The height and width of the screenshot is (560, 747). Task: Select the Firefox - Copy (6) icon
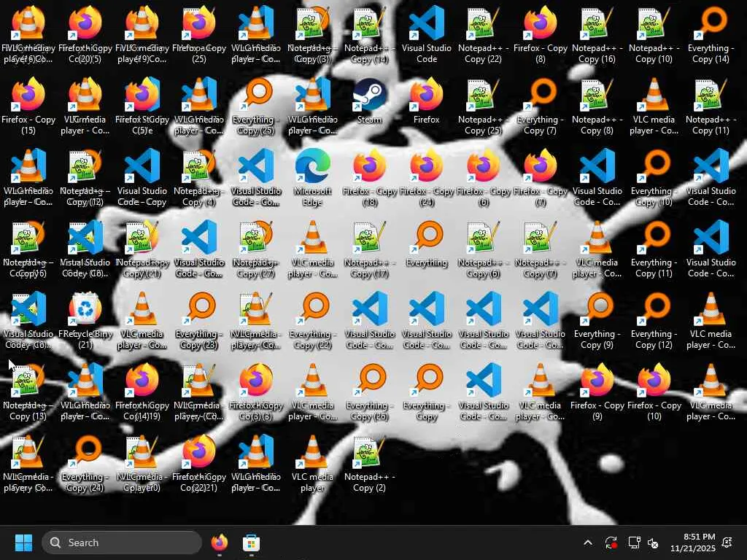pyautogui.click(x=483, y=178)
